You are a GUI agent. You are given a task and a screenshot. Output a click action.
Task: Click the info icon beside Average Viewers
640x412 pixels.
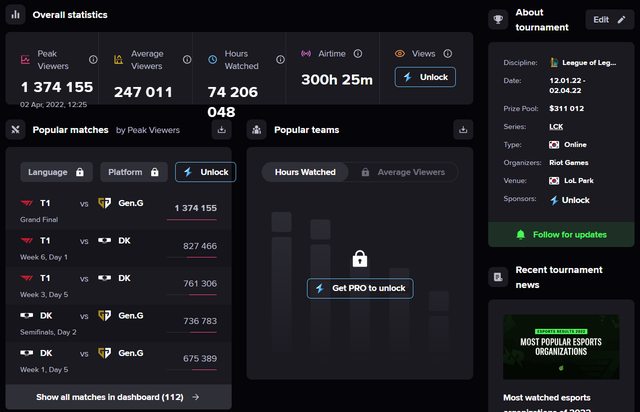pyautogui.click(x=186, y=60)
